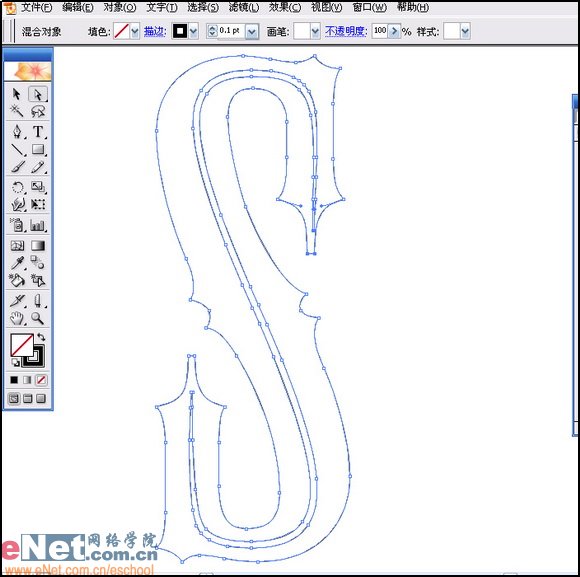This screenshot has height=577, width=580.
Task: Open the fill color (填色) dropdown arrow
Action: 135,31
